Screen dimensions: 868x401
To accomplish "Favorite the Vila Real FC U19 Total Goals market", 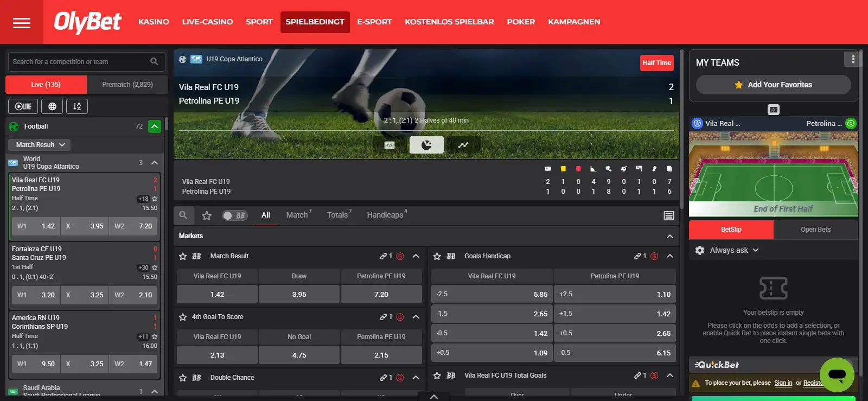I will pyautogui.click(x=437, y=375).
